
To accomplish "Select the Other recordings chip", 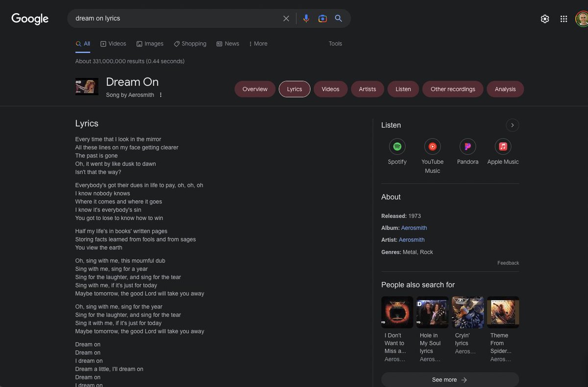I will 453,89.
